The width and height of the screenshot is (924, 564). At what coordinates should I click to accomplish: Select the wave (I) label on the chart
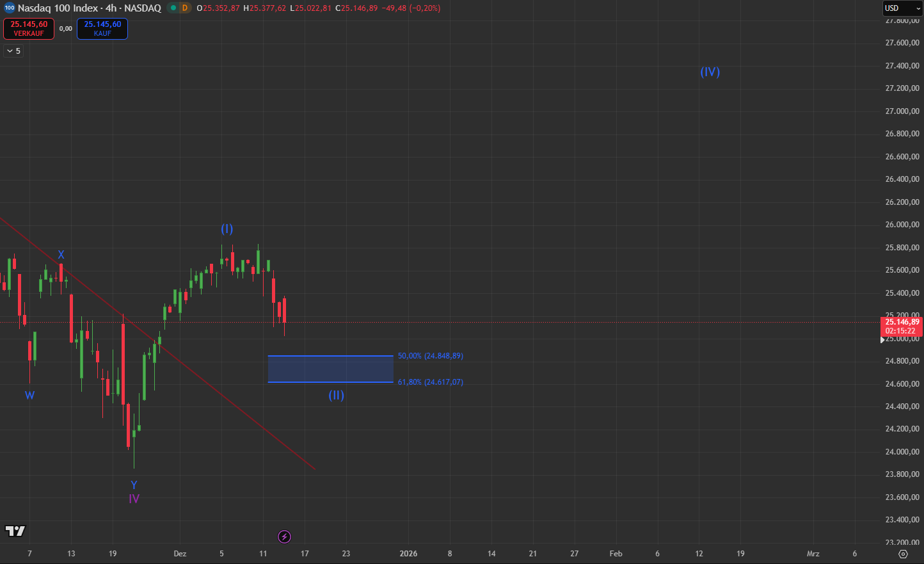click(x=227, y=229)
